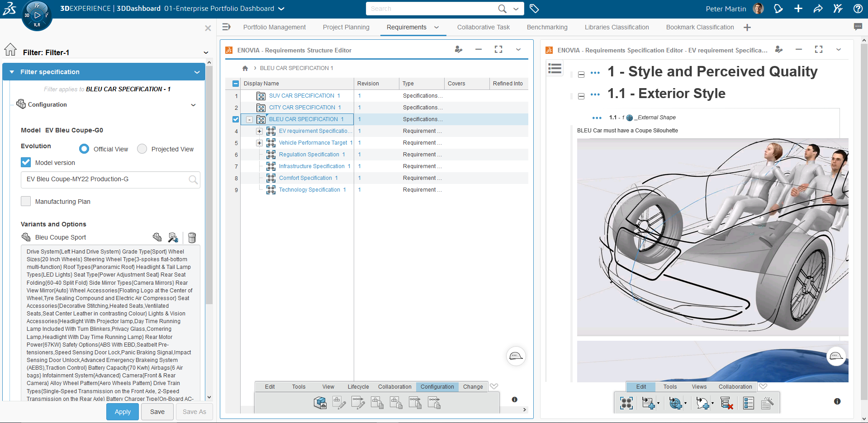Click the share arrow icon in the top bar
868x423 pixels.
[818, 9]
